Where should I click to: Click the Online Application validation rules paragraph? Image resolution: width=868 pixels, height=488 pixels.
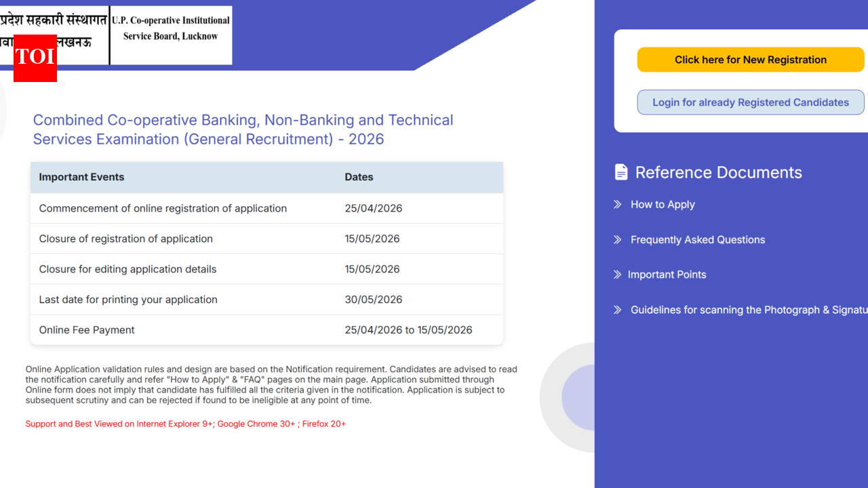(271, 385)
